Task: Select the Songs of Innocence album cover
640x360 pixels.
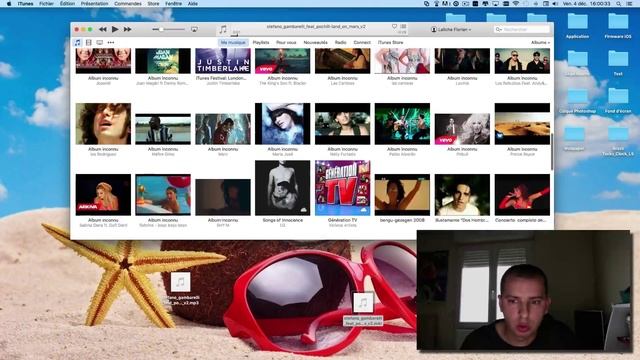Action: click(282, 188)
